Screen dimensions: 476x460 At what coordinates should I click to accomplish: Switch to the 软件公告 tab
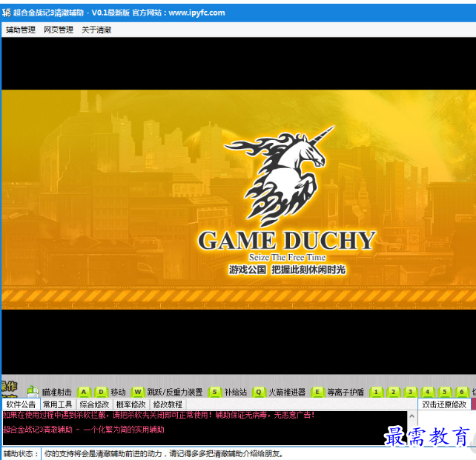(21, 404)
